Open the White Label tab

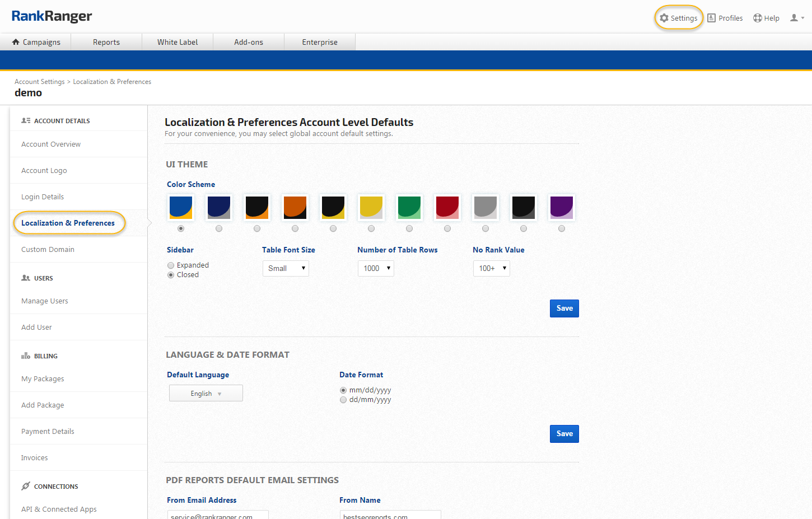(x=178, y=42)
